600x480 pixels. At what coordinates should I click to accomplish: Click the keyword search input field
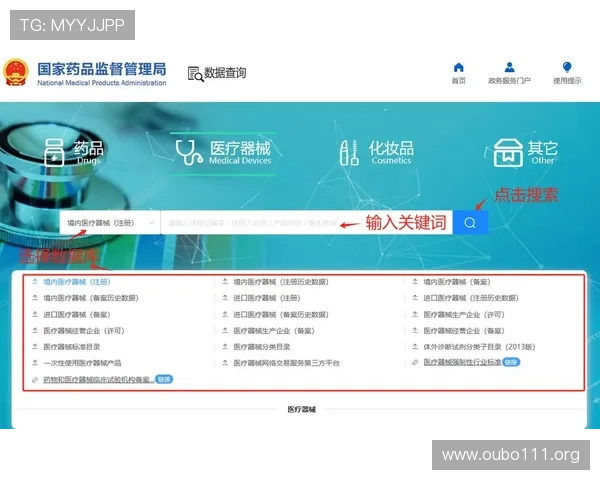pos(307,222)
